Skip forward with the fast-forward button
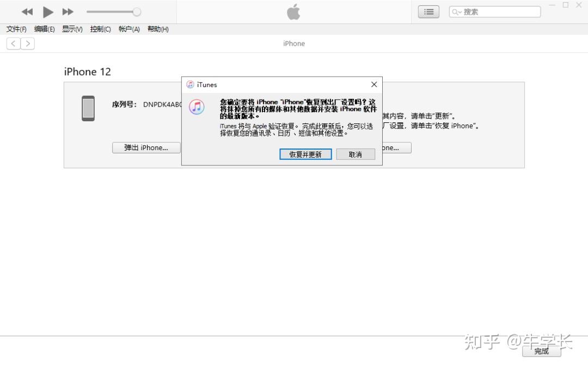 pos(68,12)
